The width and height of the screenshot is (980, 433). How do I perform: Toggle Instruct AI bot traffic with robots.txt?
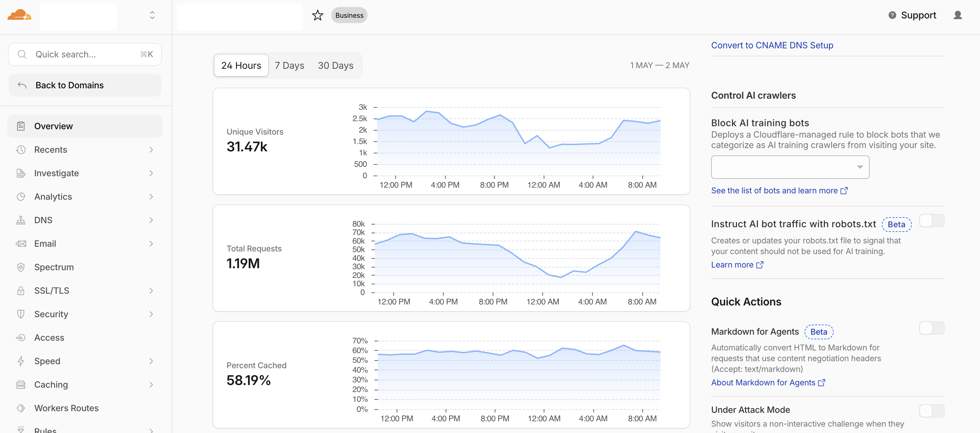pos(931,221)
